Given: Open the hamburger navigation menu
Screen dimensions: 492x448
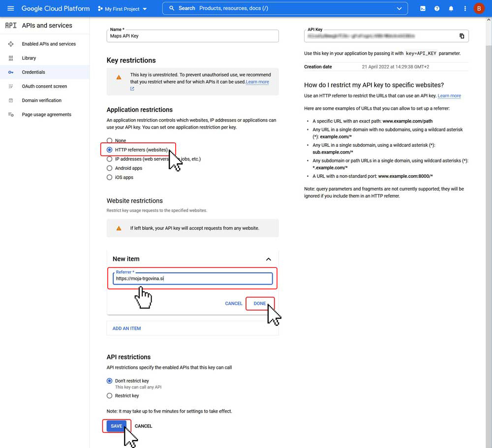Looking at the screenshot, I should click(11, 8).
